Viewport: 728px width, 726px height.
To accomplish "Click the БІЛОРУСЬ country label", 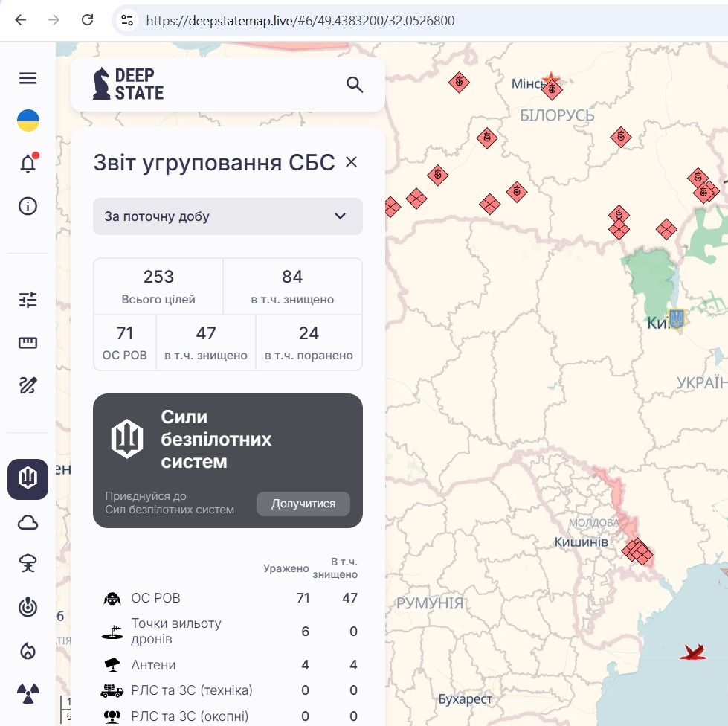I will coord(557,115).
